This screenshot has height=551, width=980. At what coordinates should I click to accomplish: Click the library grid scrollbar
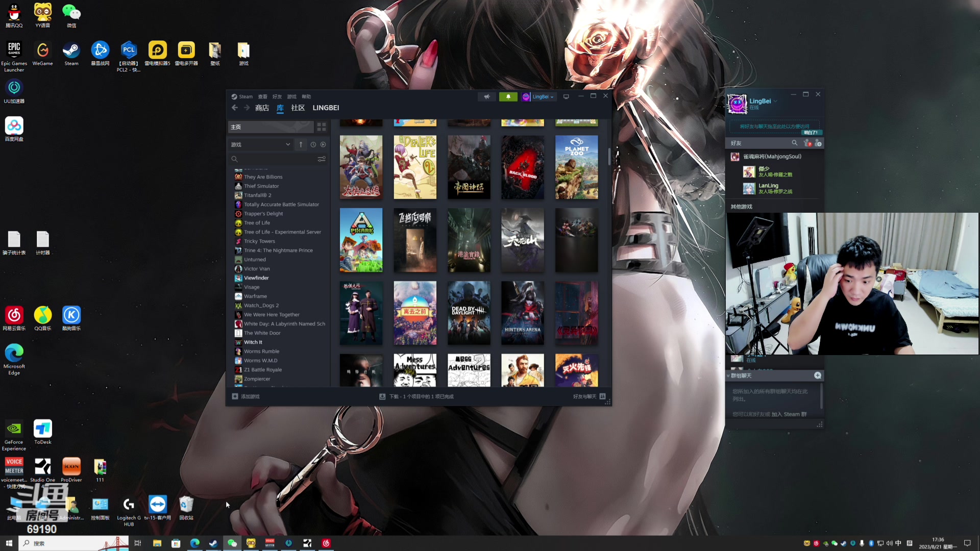pyautogui.click(x=609, y=157)
